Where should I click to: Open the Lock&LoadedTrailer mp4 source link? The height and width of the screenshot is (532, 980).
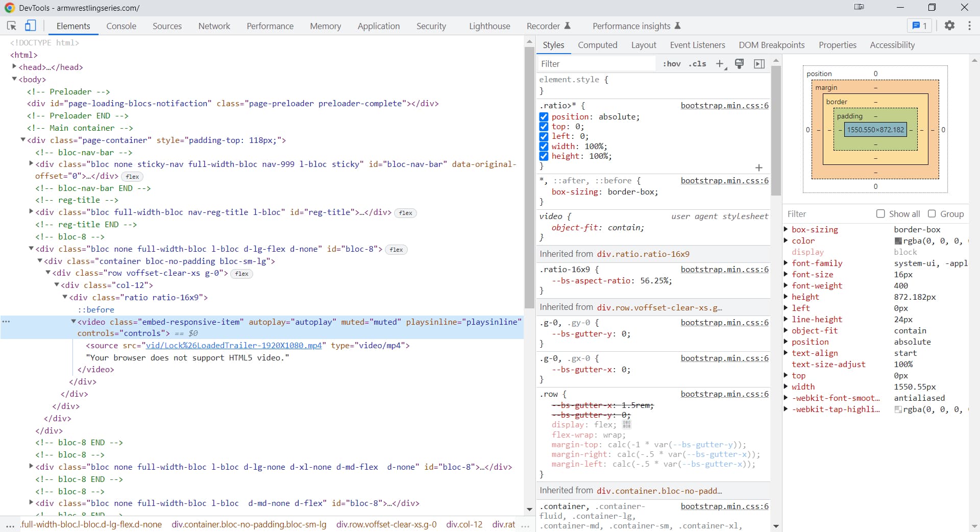(x=234, y=346)
